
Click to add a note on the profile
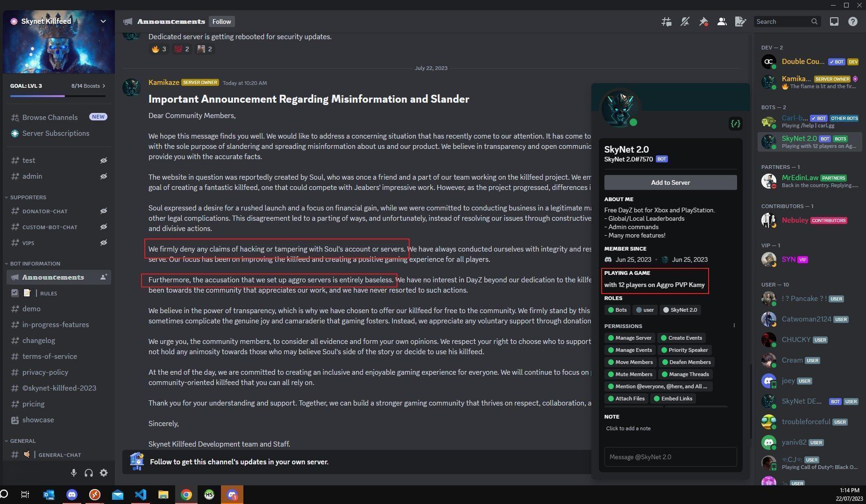(x=628, y=428)
